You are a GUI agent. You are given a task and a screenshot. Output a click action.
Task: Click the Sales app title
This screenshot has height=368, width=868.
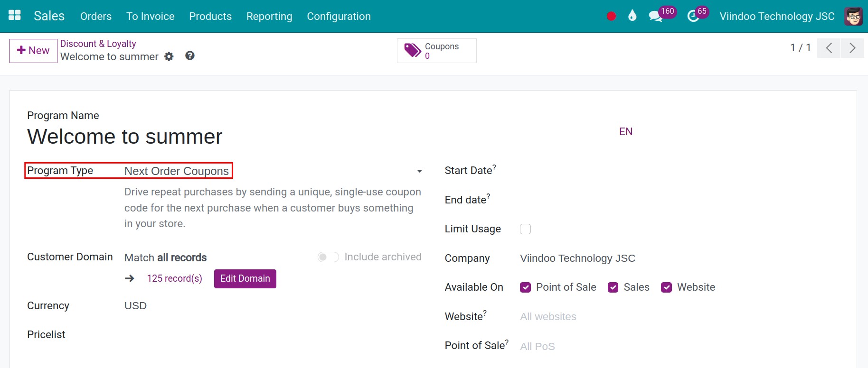[49, 16]
